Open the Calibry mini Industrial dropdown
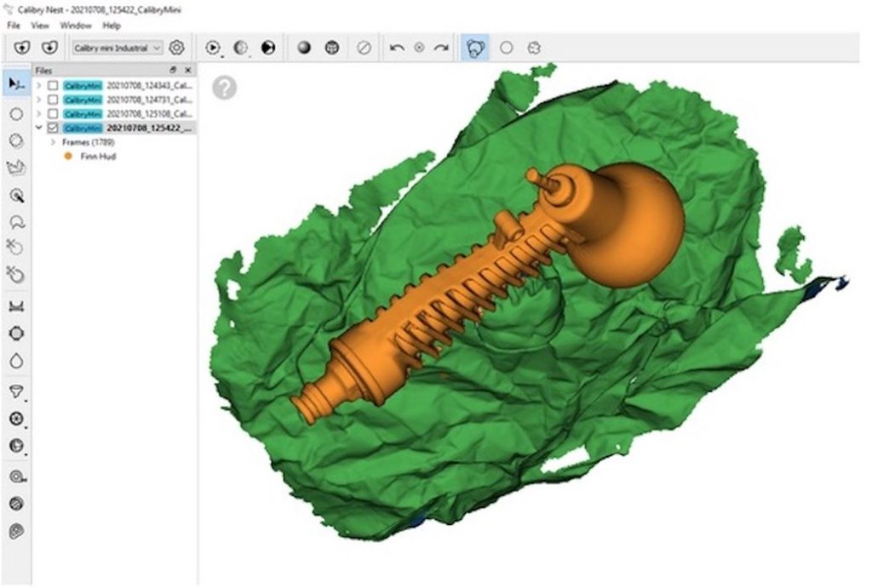The width and height of the screenshot is (872, 588). (x=118, y=49)
